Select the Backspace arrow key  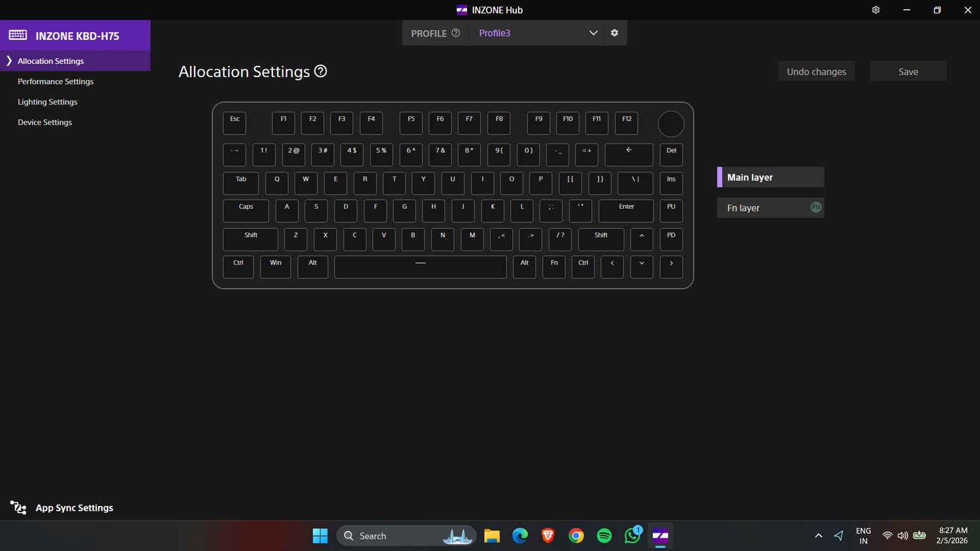[629, 154]
